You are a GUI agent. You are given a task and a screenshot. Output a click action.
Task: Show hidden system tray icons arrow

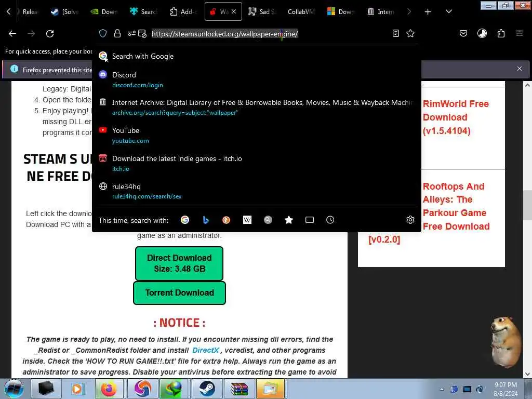[442, 390]
